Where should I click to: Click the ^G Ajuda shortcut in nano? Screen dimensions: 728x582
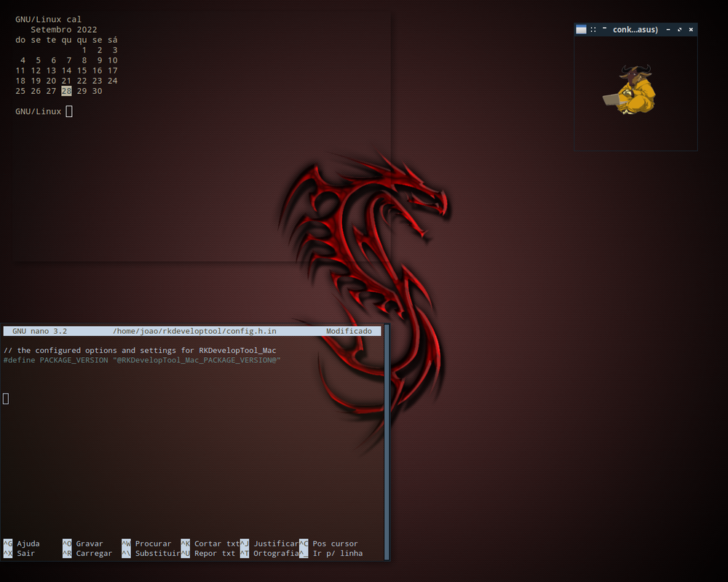22,543
